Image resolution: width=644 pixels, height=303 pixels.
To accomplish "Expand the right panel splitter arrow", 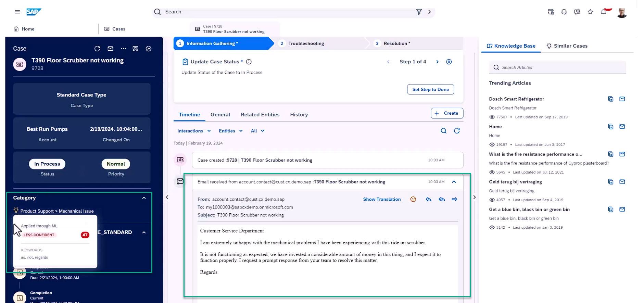I will tap(474, 197).
